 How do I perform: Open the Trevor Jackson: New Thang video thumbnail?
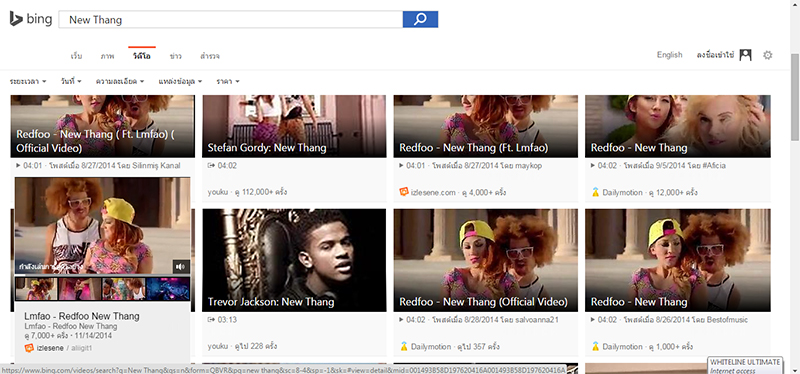(x=294, y=260)
